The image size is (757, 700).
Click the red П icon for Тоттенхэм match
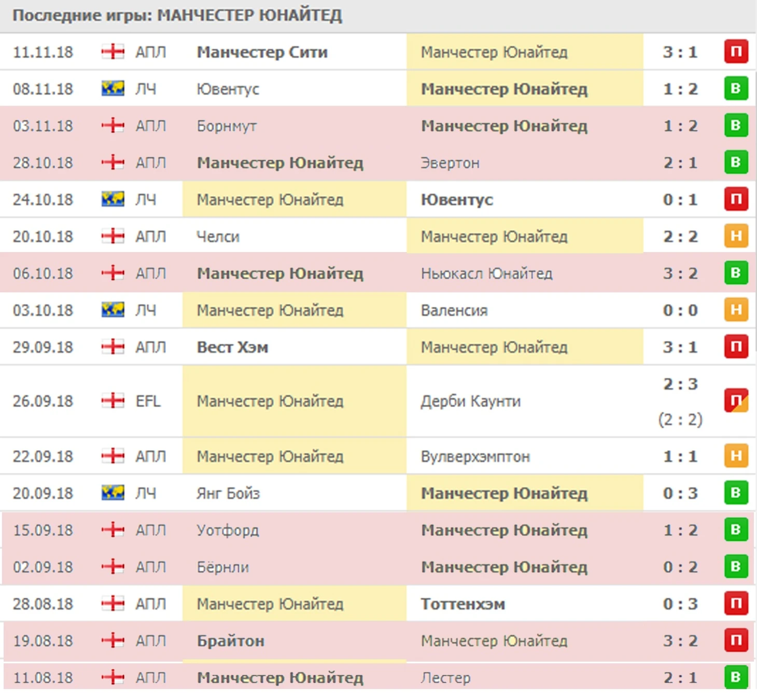pyautogui.click(x=736, y=603)
